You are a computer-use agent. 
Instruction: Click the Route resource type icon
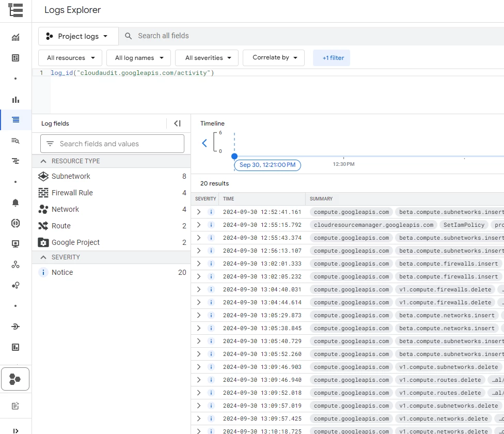tap(43, 226)
